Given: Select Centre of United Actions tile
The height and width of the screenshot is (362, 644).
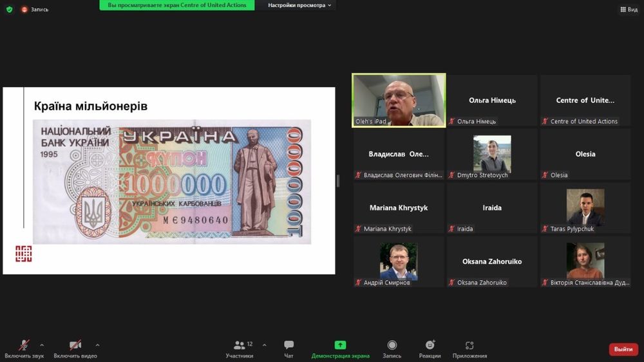Looking at the screenshot, I should click(585, 100).
